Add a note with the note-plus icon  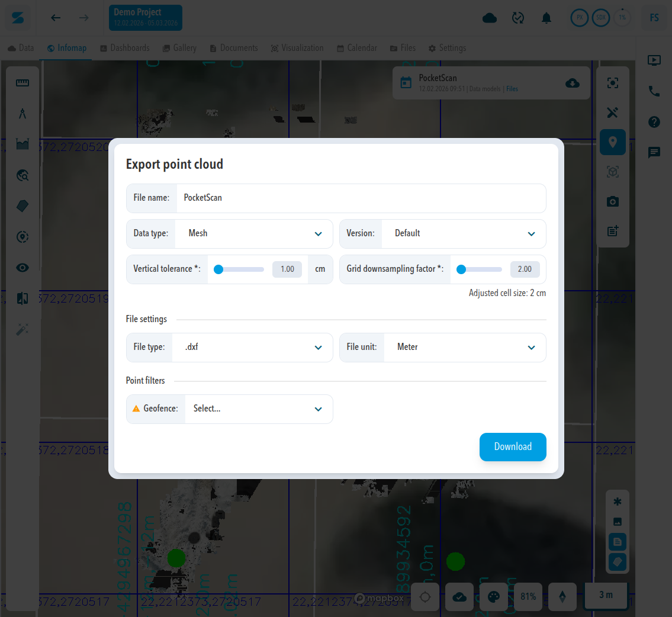point(613,231)
